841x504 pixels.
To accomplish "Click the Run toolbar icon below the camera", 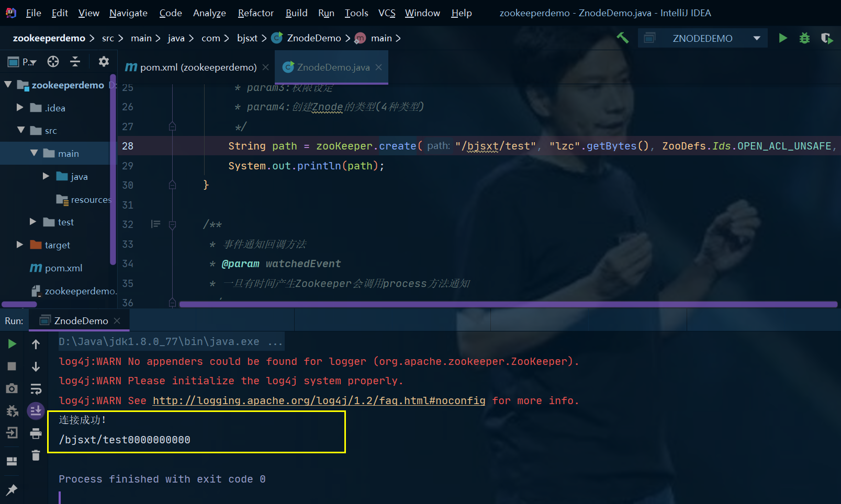I will click(x=12, y=411).
